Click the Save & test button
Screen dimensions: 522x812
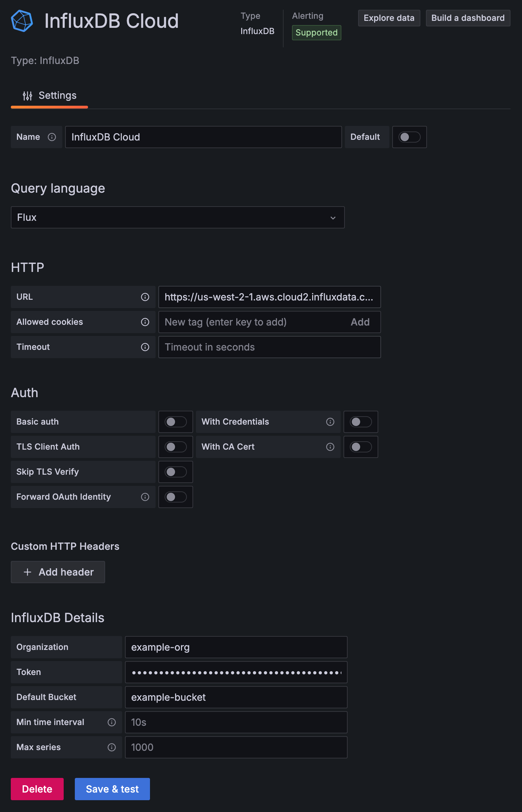click(112, 789)
